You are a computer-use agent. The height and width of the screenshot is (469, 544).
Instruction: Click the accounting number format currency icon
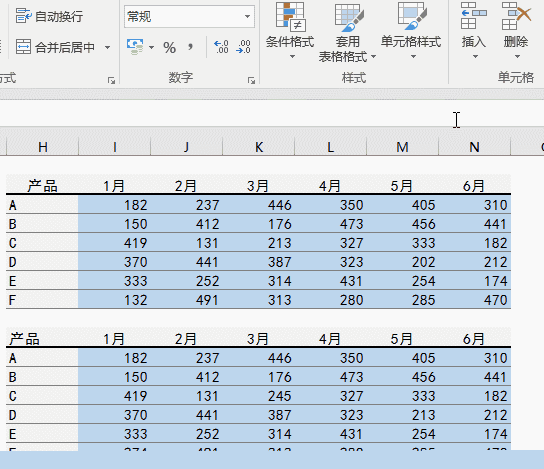point(135,47)
